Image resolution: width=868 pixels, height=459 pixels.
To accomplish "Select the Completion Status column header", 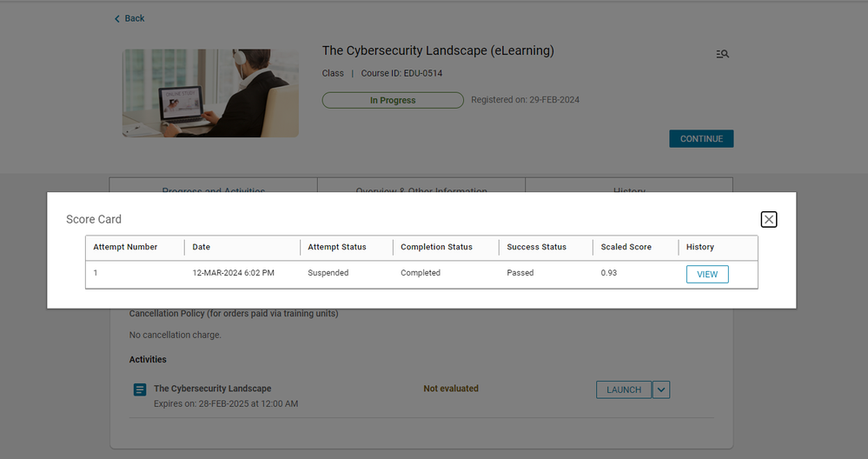I will pyautogui.click(x=436, y=247).
